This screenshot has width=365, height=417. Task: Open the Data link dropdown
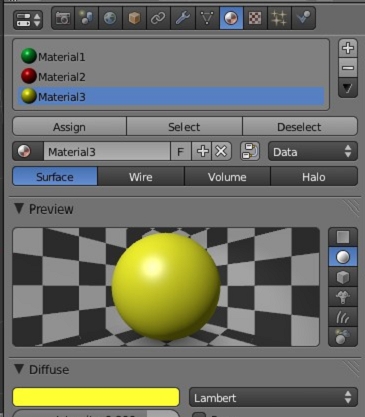click(x=313, y=151)
